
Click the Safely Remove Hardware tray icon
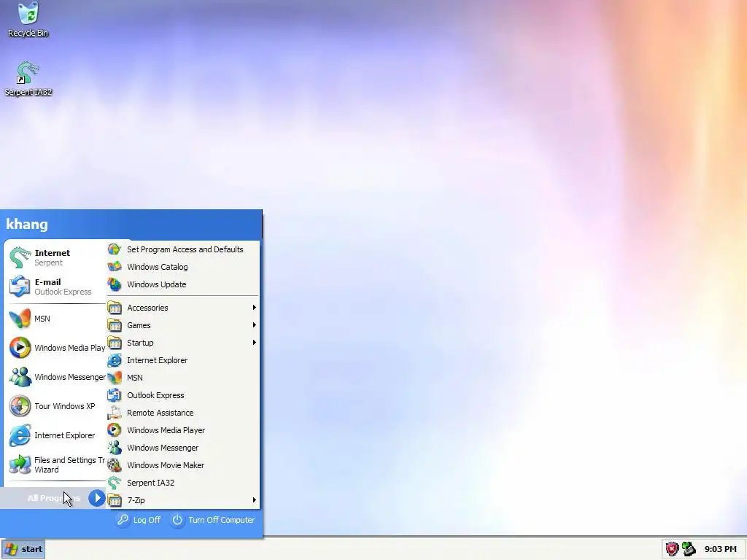pos(689,549)
